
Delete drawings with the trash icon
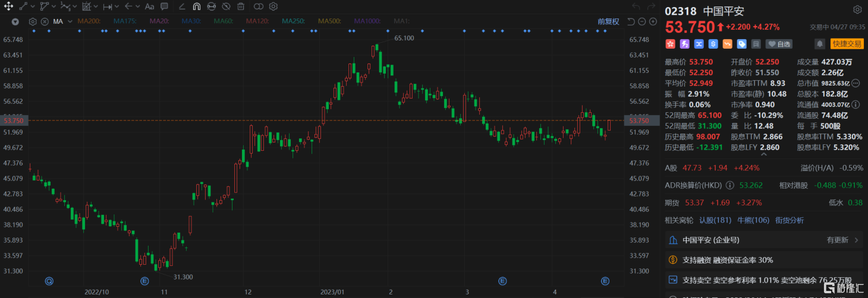click(x=241, y=7)
